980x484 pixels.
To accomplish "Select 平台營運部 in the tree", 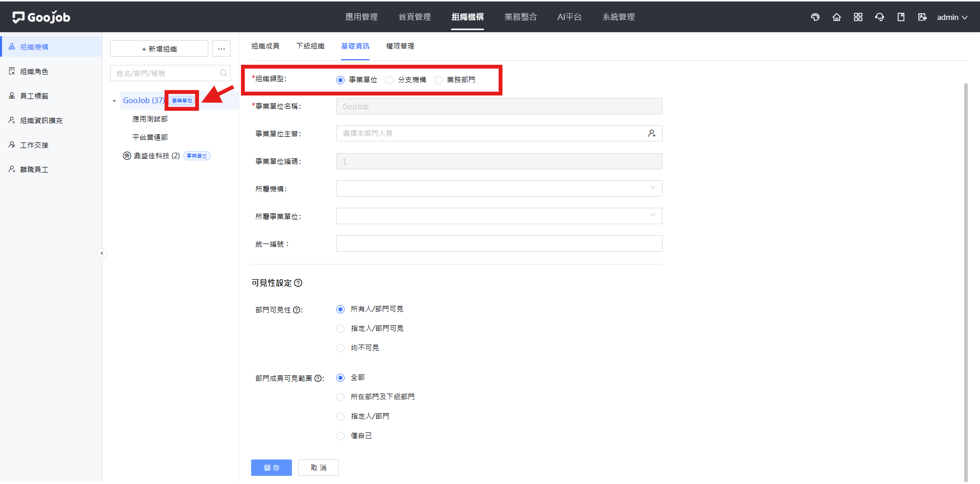I will (150, 137).
